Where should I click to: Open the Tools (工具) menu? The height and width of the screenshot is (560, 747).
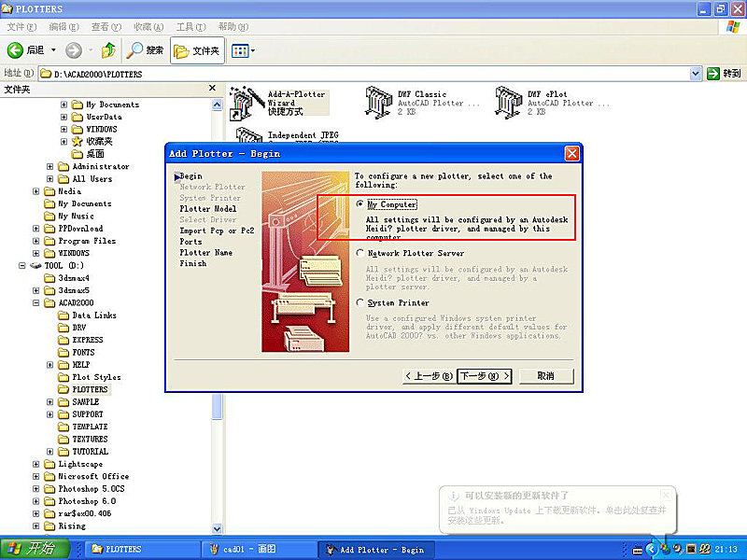(191, 27)
